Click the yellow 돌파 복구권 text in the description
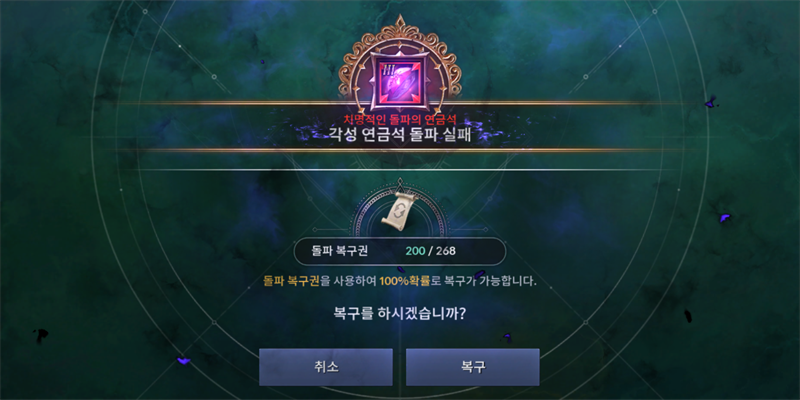Image resolution: width=800 pixels, height=400 pixels. (x=291, y=281)
